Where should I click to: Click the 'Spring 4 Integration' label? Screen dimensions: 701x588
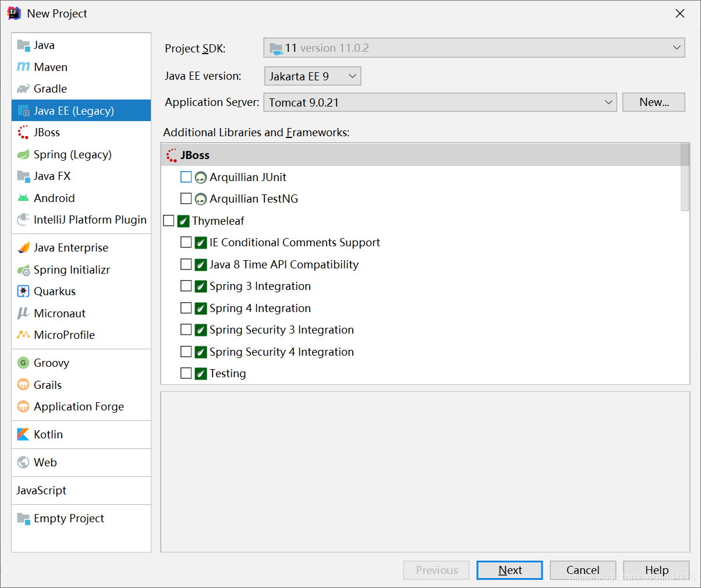pos(260,308)
